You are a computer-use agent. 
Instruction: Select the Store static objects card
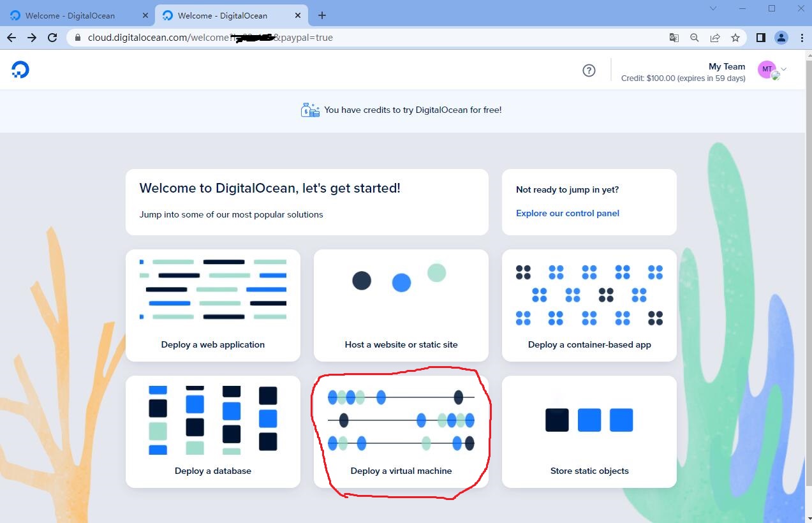pyautogui.click(x=589, y=432)
